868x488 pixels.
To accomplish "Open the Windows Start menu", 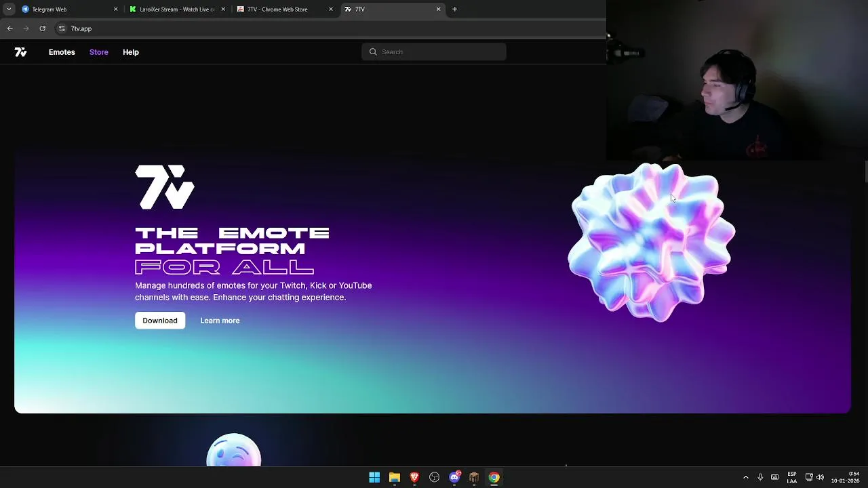I will [374, 477].
